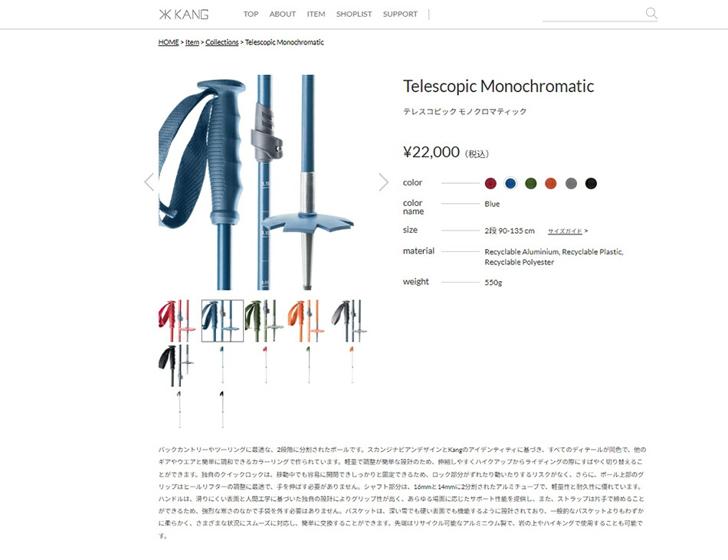Viewport: 728px width, 560px height.
Task: Show next product image arrow
Action: (x=383, y=182)
